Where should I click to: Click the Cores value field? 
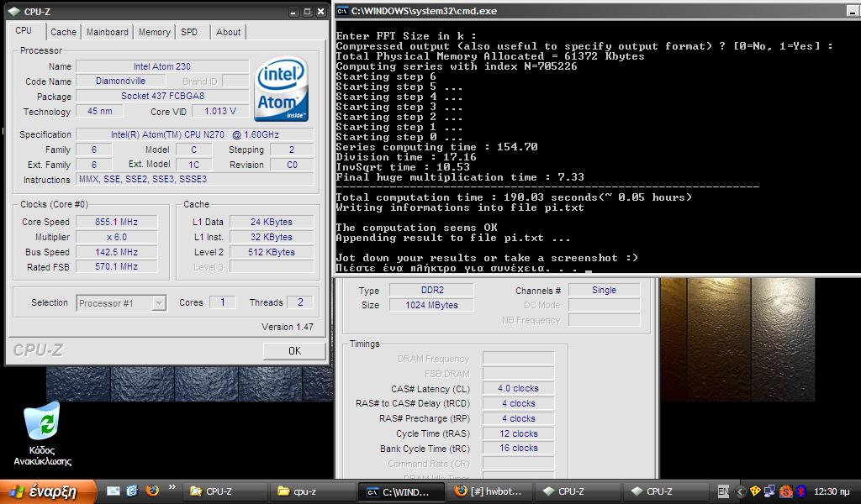point(222,302)
